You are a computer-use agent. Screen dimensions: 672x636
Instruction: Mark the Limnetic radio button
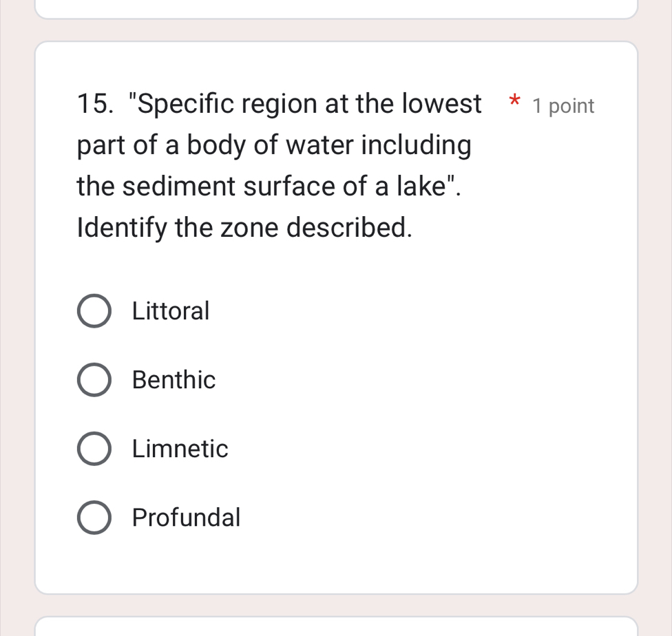(94, 449)
